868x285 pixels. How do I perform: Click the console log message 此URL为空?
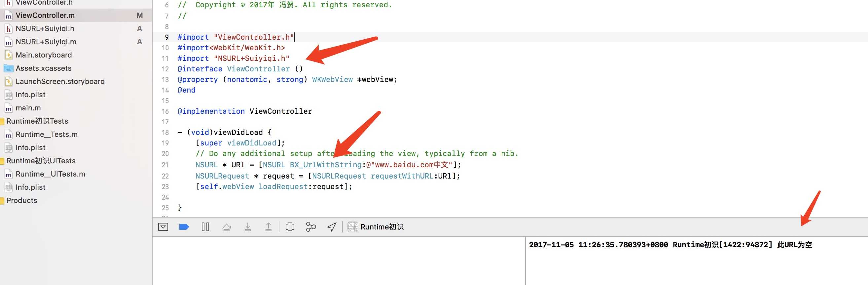point(795,245)
